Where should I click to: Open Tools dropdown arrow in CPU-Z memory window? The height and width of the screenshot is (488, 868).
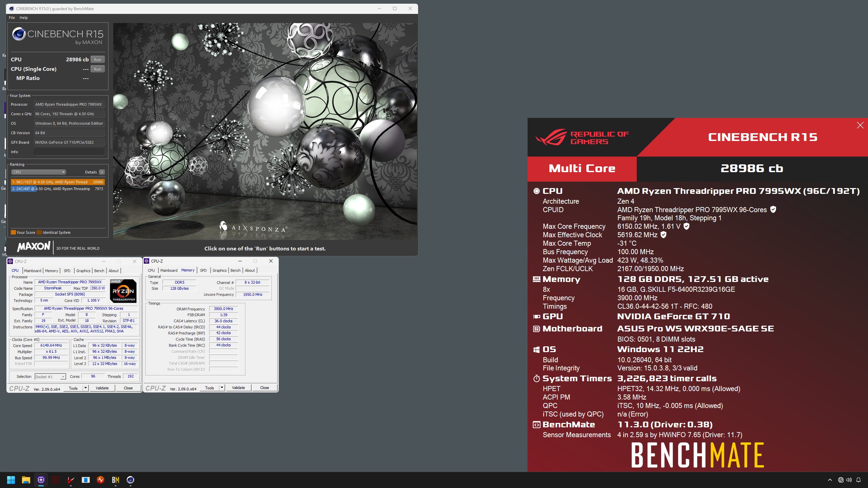(222, 388)
